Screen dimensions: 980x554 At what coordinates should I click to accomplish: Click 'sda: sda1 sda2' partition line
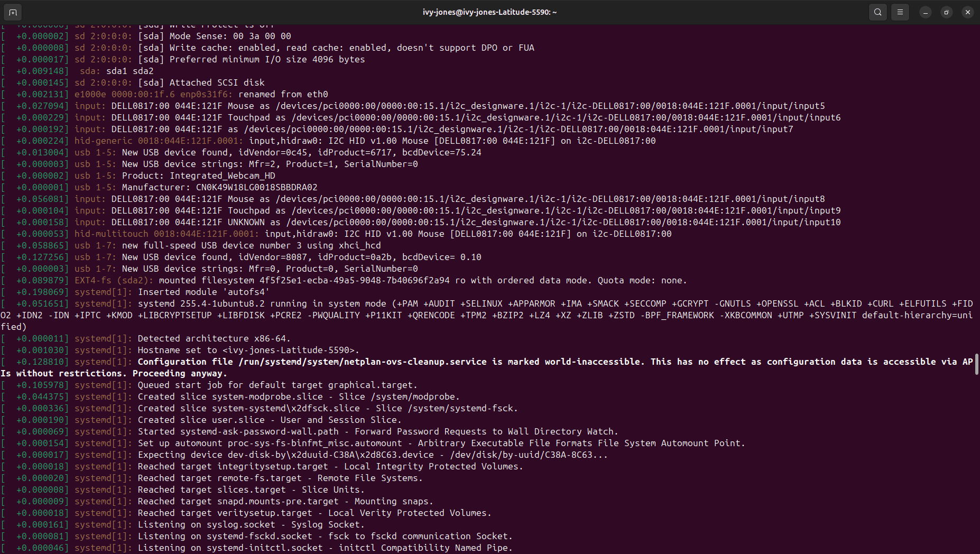click(x=77, y=71)
